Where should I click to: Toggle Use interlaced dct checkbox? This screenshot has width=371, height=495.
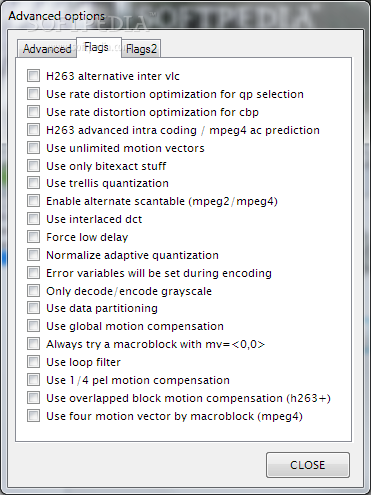click(33, 219)
